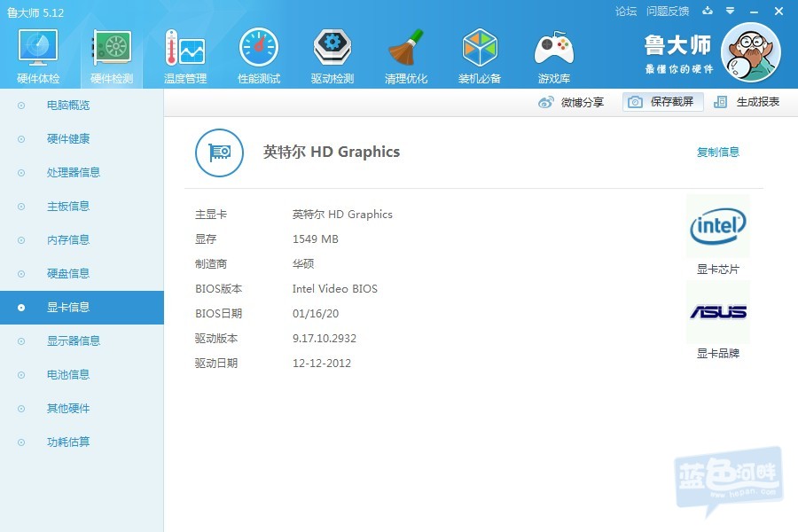798x532 pixels.
Task: Click 生成报表 generate report text
Action: [758, 102]
